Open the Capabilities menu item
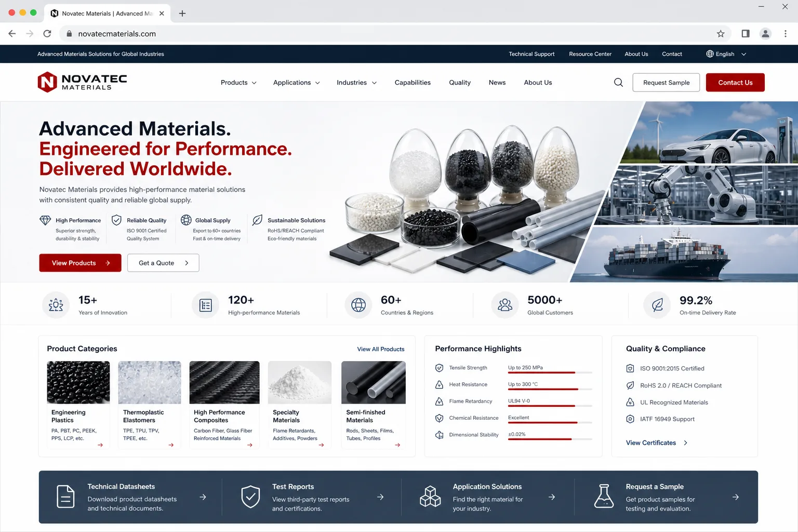798x532 pixels. pyautogui.click(x=413, y=83)
